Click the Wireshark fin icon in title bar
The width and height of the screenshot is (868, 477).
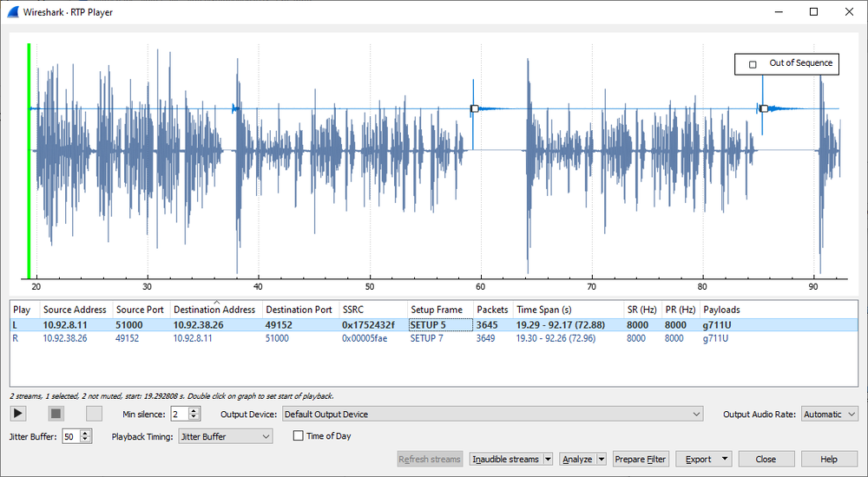pyautogui.click(x=14, y=12)
